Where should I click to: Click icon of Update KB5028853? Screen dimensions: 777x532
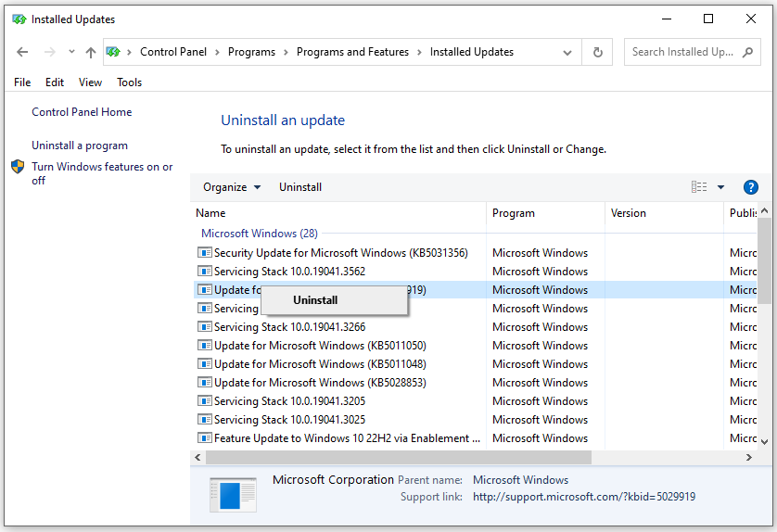click(x=204, y=383)
